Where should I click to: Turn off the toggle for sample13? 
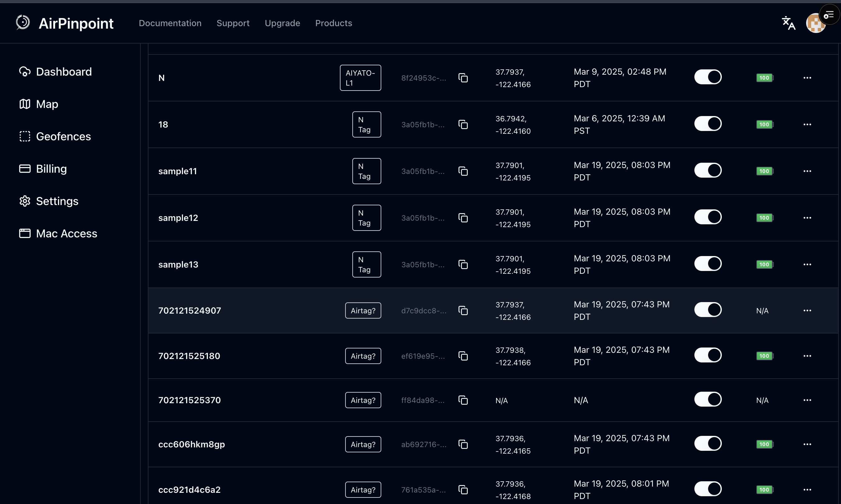click(x=708, y=263)
